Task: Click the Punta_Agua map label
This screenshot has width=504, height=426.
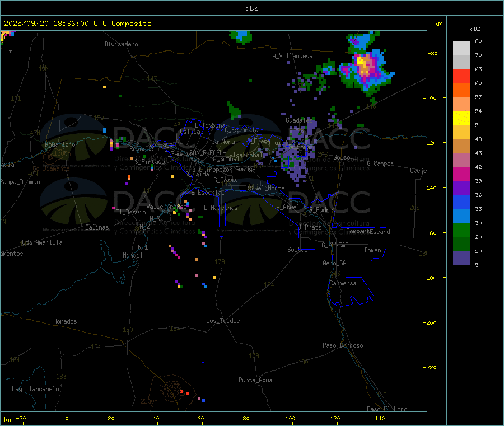Action: click(255, 380)
